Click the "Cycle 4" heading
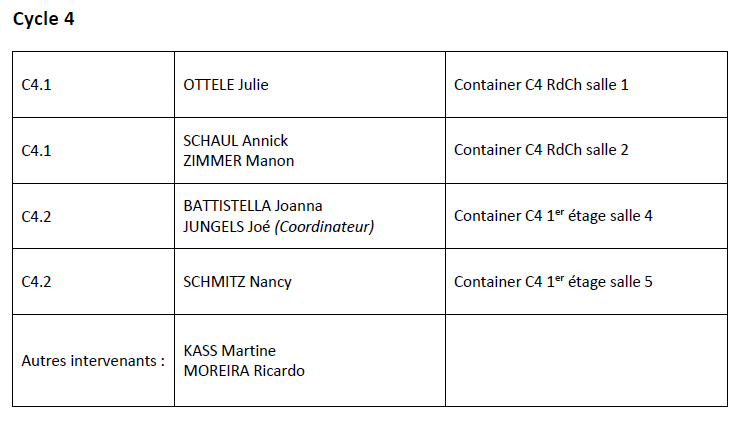Screen dimensions: 744x421 [x=44, y=19]
